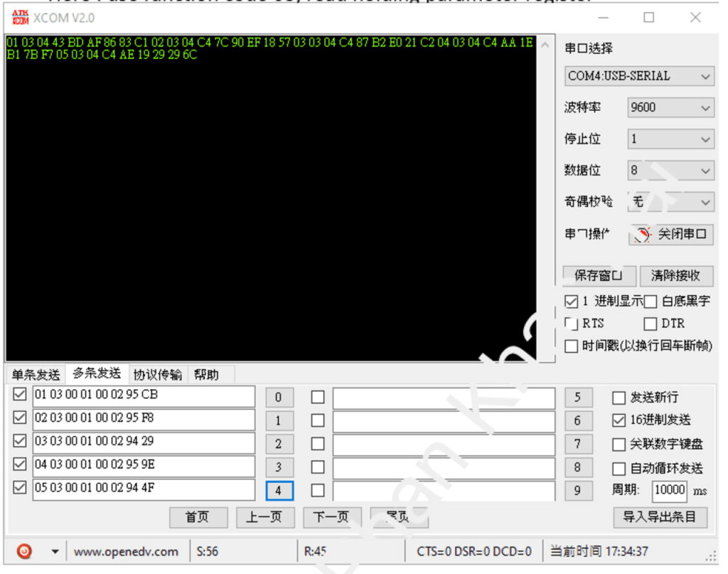The width and height of the screenshot is (728, 574).
Task: Switch to the 单条发送 tab
Action: [x=36, y=375]
